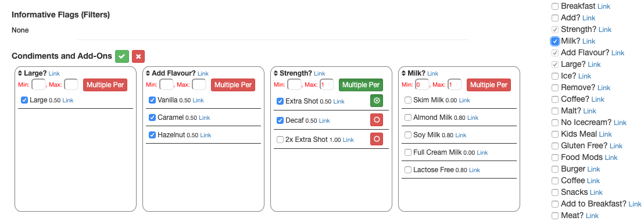This screenshot has width=644, height=221.
Task: Click sort arrows icon beside Milk? group
Action: [404, 73]
